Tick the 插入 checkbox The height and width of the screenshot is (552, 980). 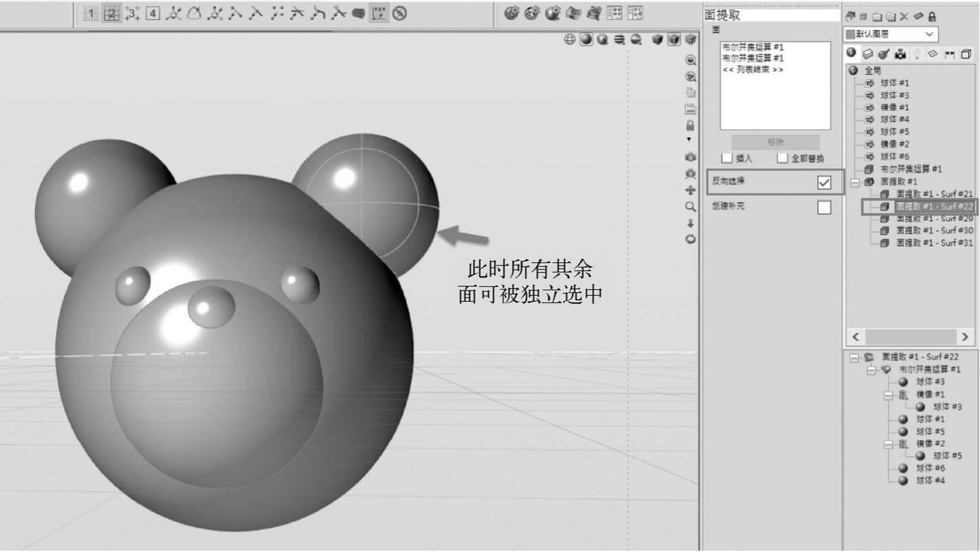tap(727, 159)
